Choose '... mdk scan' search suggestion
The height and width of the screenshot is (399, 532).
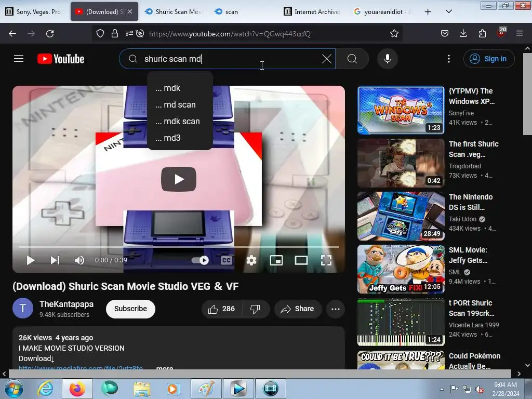(180, 121)
